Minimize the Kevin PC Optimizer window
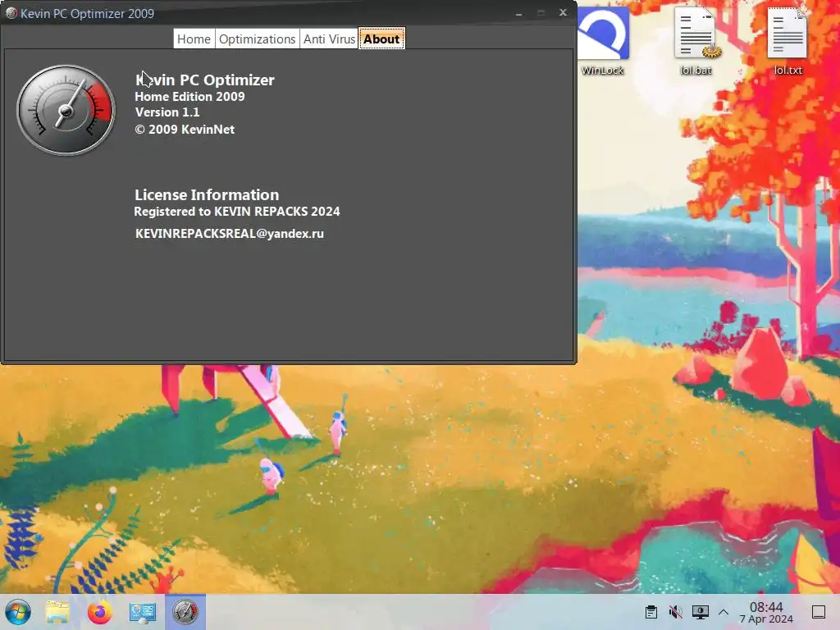Screen dimensions: 840x630 pos(518,13)
